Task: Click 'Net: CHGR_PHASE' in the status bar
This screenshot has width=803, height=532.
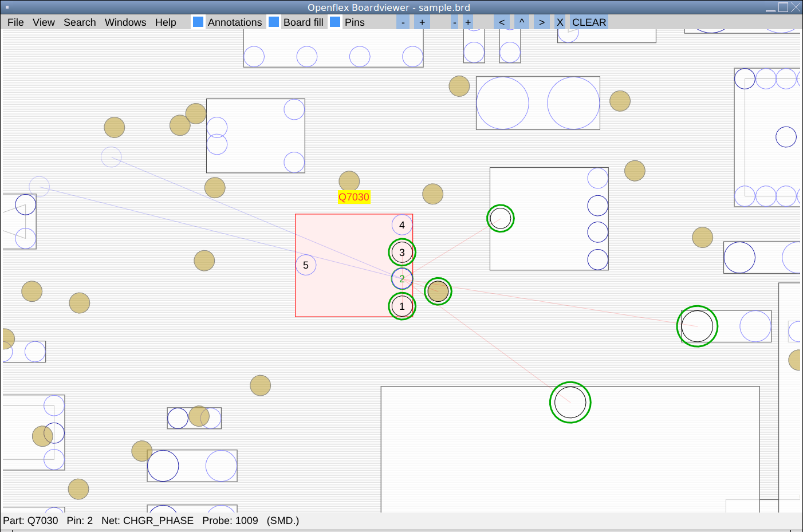Action: pos(147,521)
